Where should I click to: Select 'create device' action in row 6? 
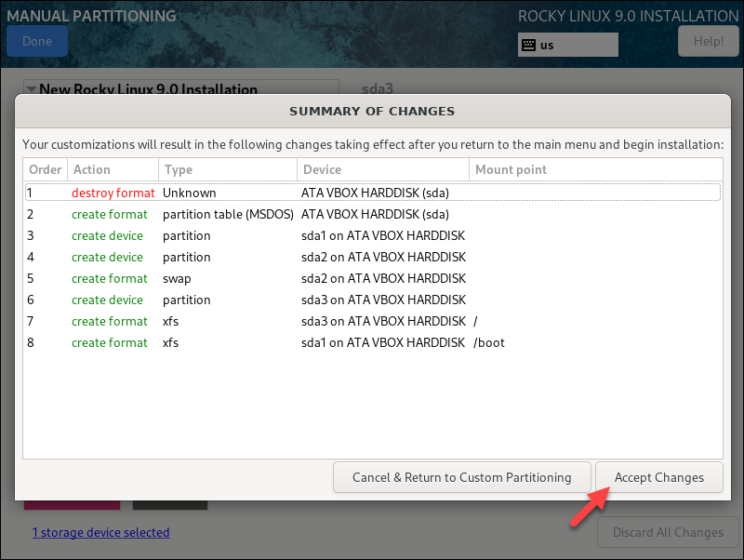click(x=107, y=300)
